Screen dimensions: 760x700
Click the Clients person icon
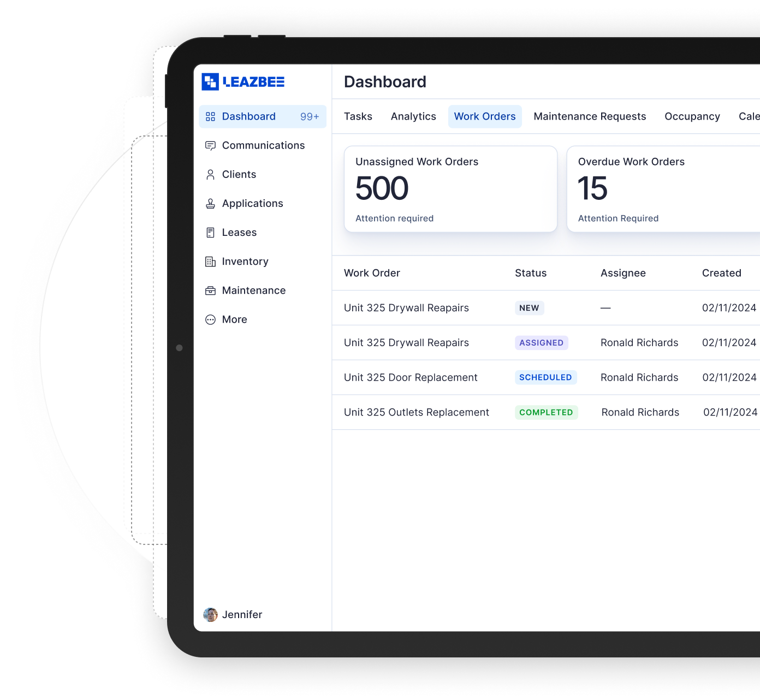(x=211, y=174)
